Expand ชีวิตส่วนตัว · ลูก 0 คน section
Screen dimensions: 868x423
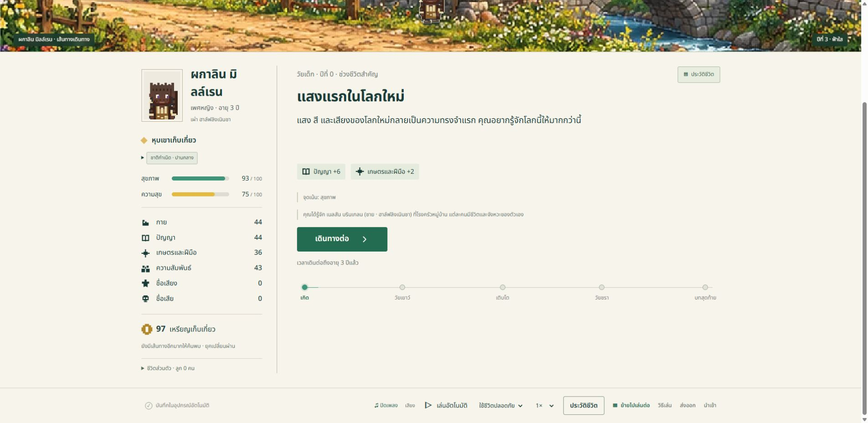coord(168,368)
